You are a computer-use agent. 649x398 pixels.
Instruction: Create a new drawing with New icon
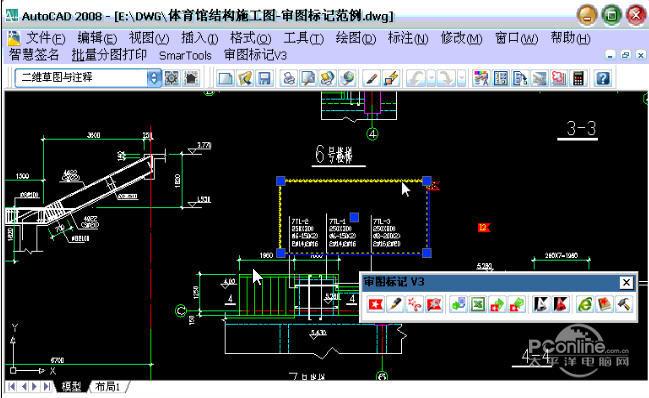click(226, 78)
